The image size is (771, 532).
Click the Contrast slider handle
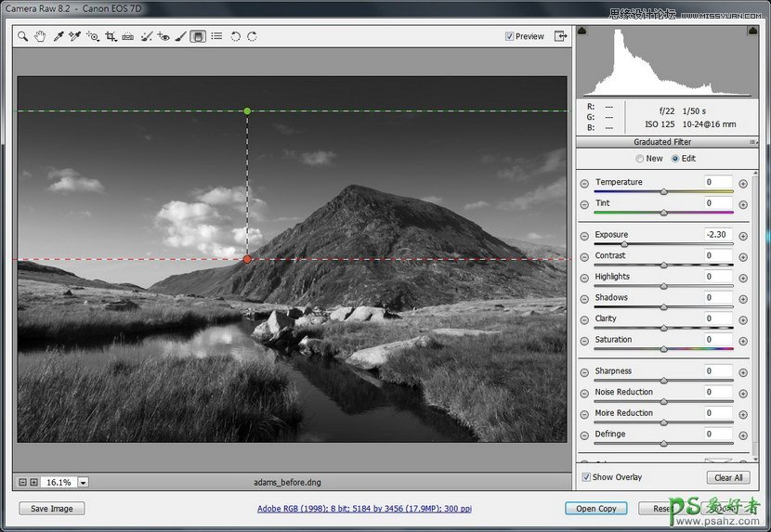663,265
